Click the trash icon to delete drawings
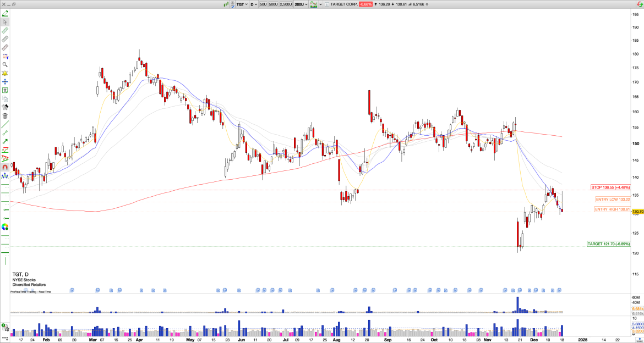644x343 pixels. point(5,117)
